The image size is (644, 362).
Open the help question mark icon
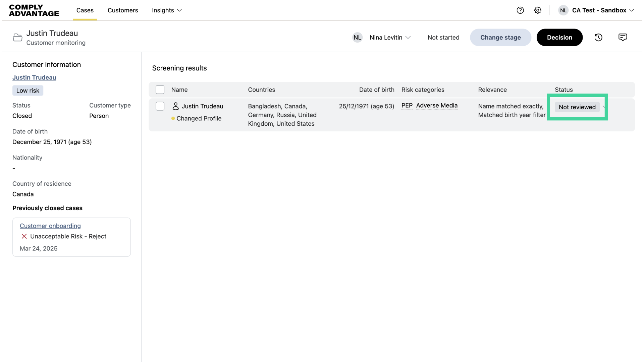[x=520, y=10]
